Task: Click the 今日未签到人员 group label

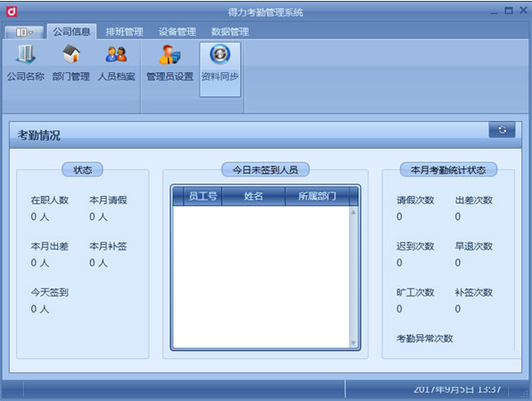Action: point(266,169)
